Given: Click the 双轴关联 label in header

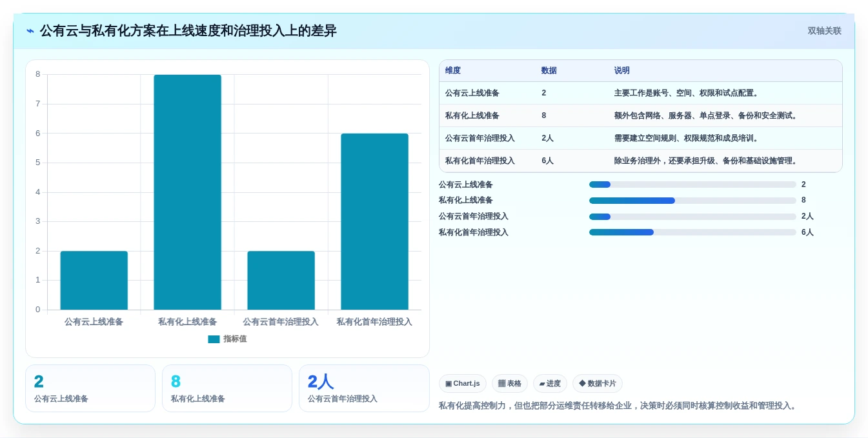Looking at the screenshot, I should [x=824, y=31].
